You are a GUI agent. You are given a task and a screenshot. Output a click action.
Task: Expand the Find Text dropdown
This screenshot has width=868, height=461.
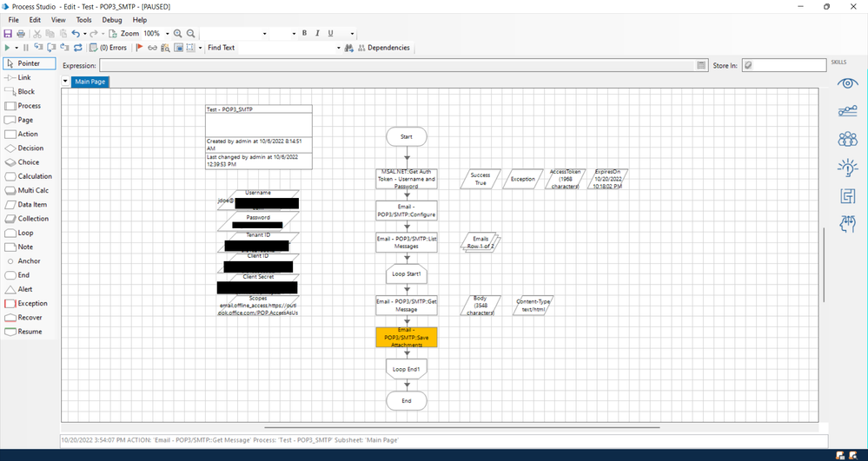click(348, 48)
